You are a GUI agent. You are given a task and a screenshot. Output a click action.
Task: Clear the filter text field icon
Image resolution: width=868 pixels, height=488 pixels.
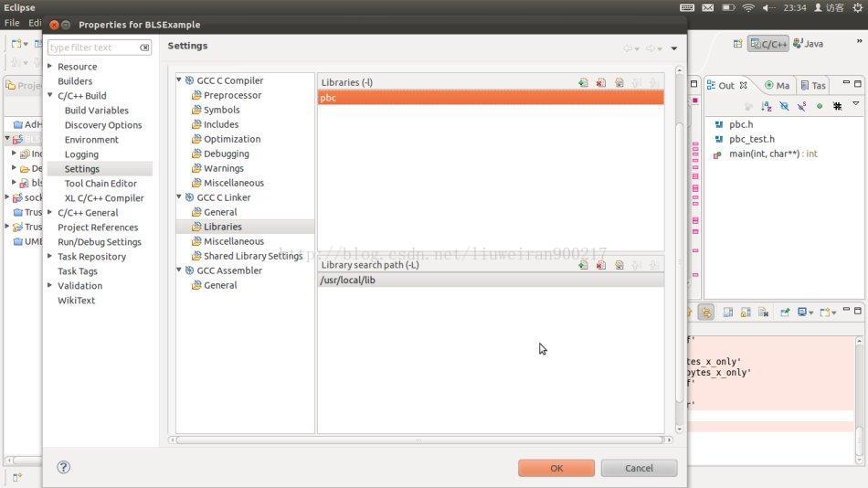(144, 48)
